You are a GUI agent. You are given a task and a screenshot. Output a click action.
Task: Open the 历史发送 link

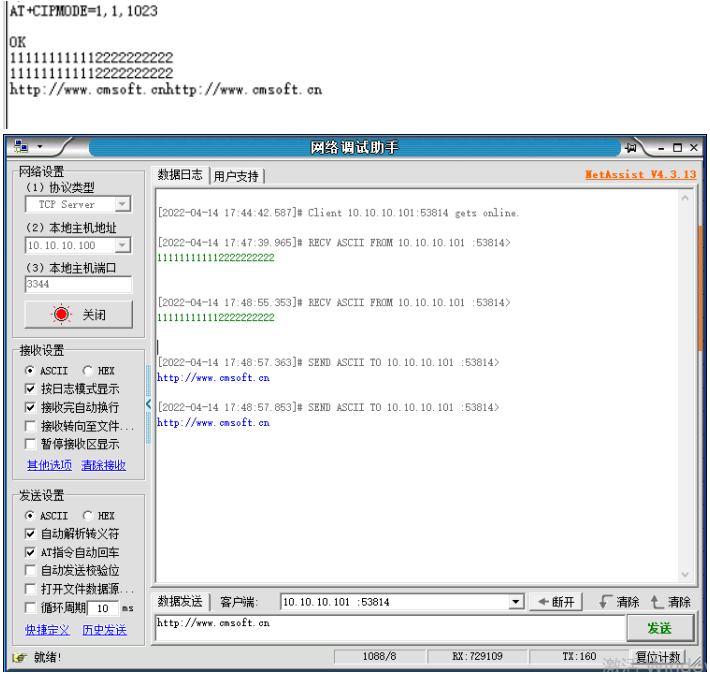click(x=105, y=630)
